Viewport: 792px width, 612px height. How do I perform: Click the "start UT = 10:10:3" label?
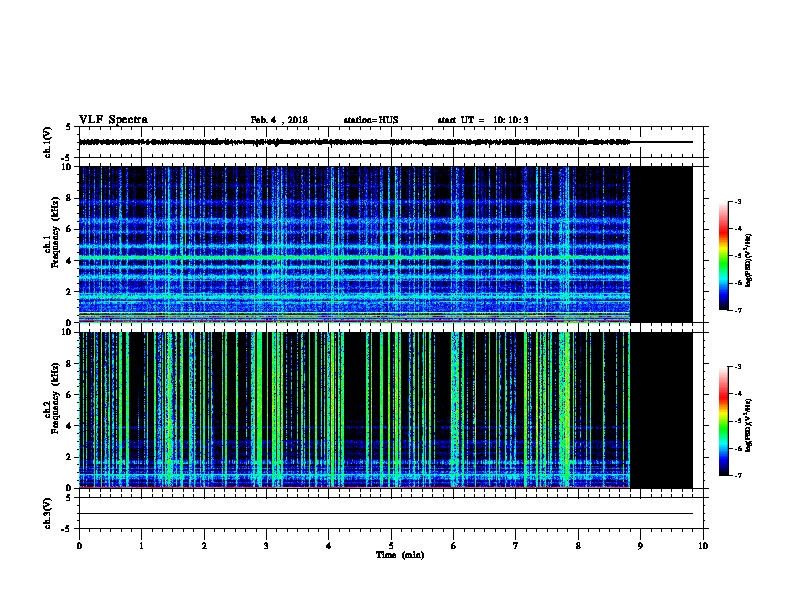pos(483,120)
